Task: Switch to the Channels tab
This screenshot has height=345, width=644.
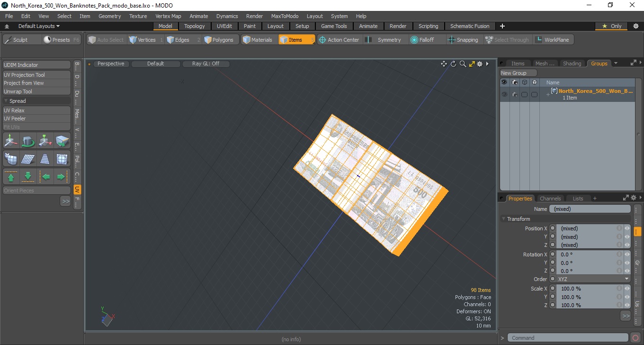Action: click(550, 199)
